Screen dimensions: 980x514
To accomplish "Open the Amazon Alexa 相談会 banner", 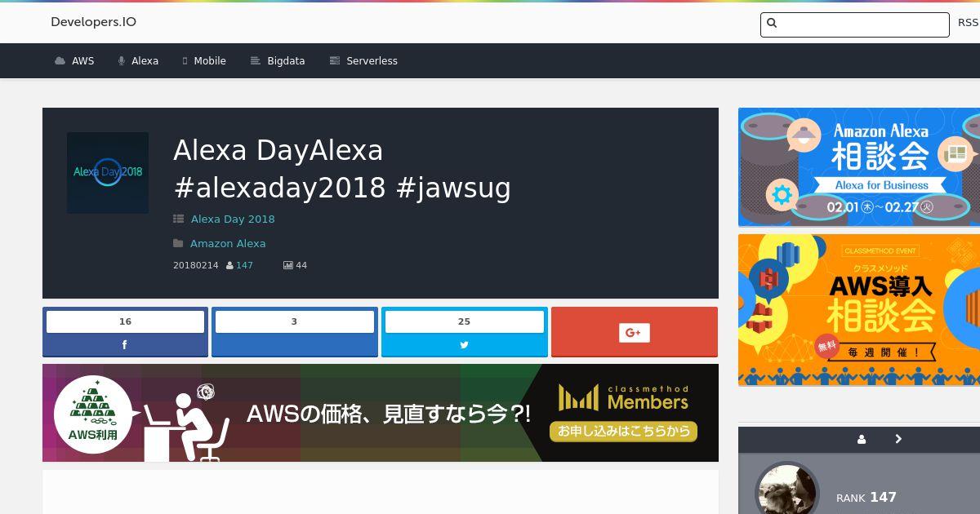I will point(859,167).
